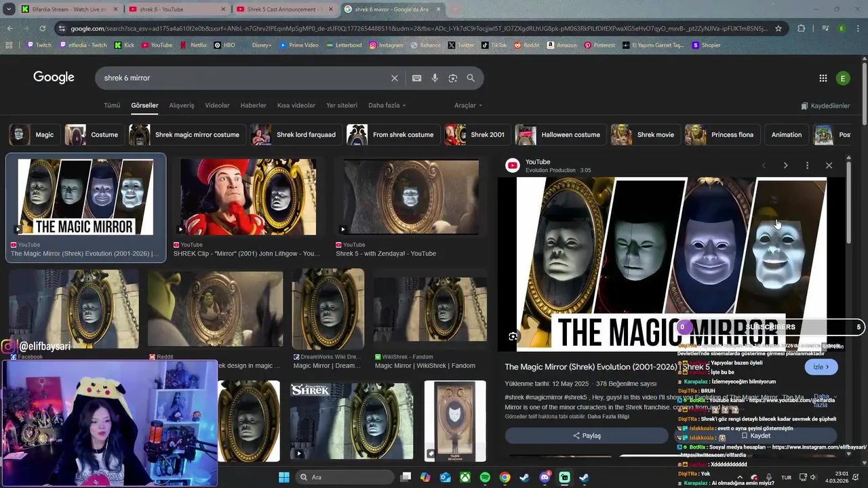Open the Netflix bookmark
The image size is (868, 488).
pyautogui.click(x=193, y=45)
